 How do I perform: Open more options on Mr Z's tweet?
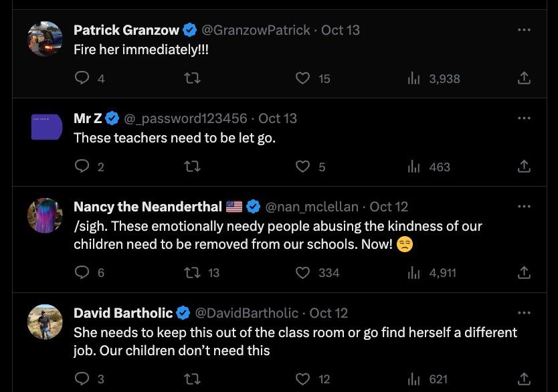(525, 118)
